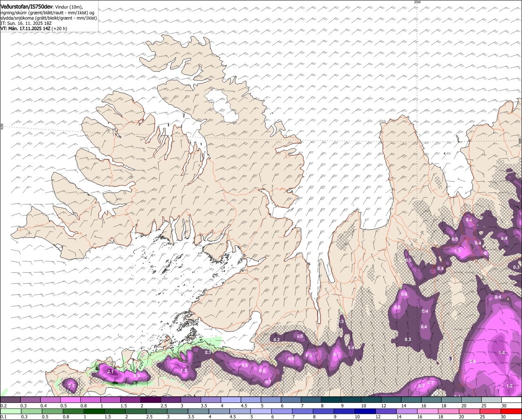
Task: Click the '0.2' precipitation value on the map
Action: 276,340
